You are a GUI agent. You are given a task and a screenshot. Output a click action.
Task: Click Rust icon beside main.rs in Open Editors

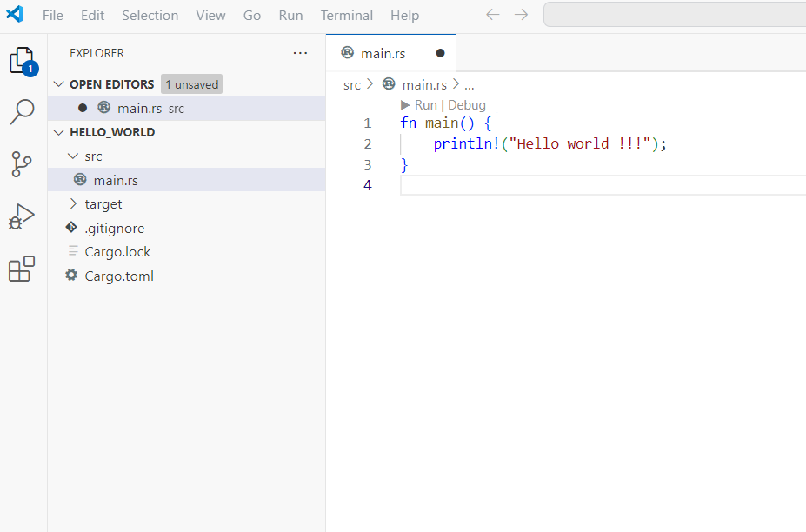pyautogui.click(x=103, y=108)
